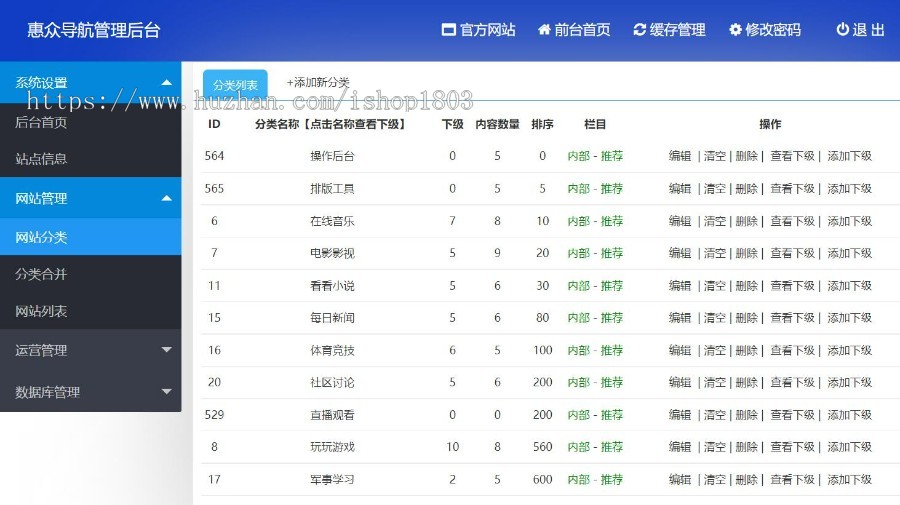
Task: Click 内部 - 推荐 in 操作后台 row
Action: pyautogui.click(x=595, y=156)
